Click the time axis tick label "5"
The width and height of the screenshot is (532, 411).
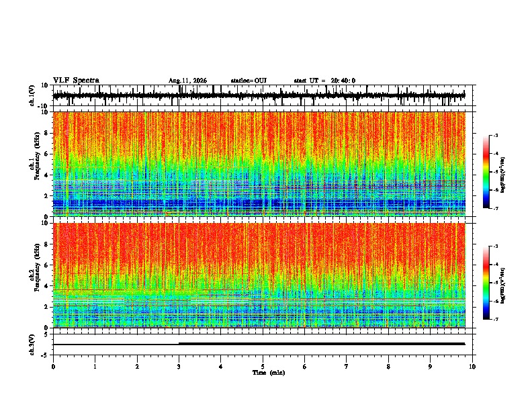[x=263, y=367]
